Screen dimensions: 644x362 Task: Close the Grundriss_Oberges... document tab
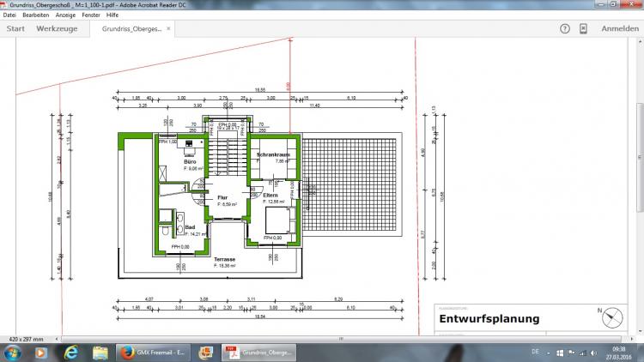coord(169,28)
